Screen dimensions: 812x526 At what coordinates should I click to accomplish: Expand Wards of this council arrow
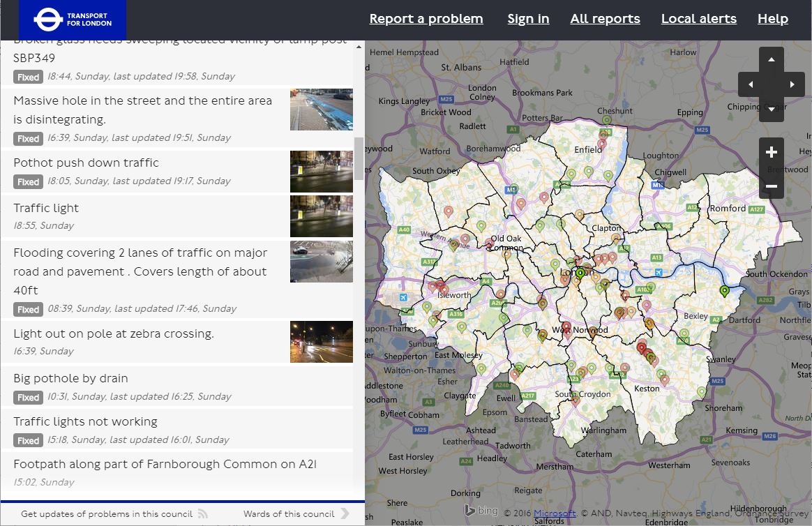point(345,514)
